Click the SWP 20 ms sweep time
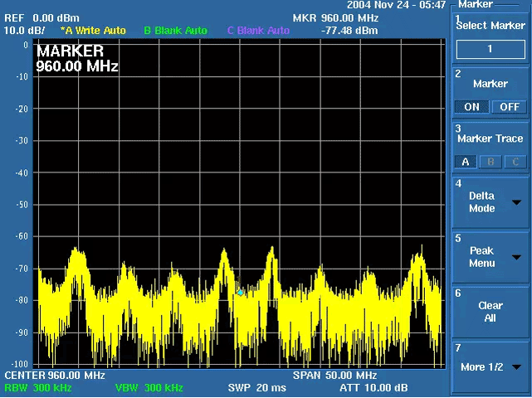Viewport: 532px width, 398px height. point(257,388)
